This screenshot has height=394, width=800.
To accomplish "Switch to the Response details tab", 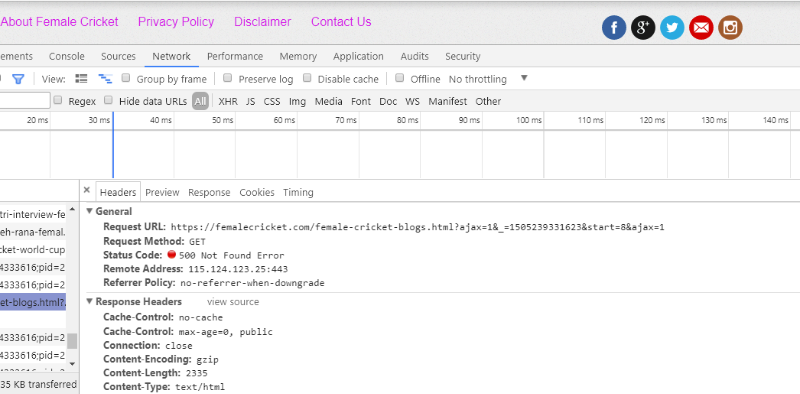I will tap(209, 192).
